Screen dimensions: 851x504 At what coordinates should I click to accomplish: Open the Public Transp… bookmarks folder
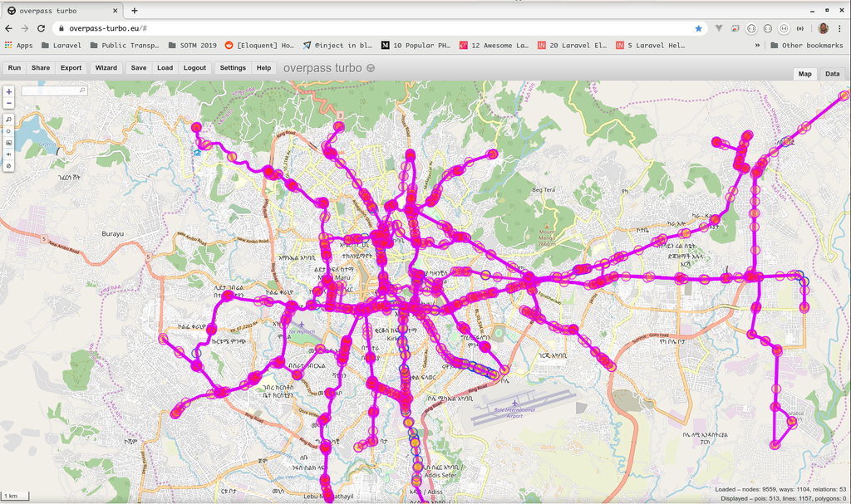pos(125,46)
